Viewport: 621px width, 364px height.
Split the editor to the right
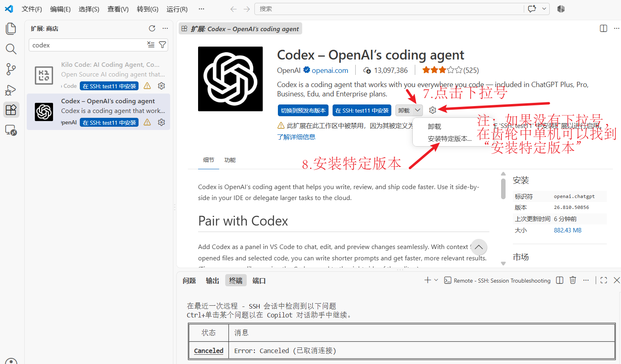pos(603,28)
